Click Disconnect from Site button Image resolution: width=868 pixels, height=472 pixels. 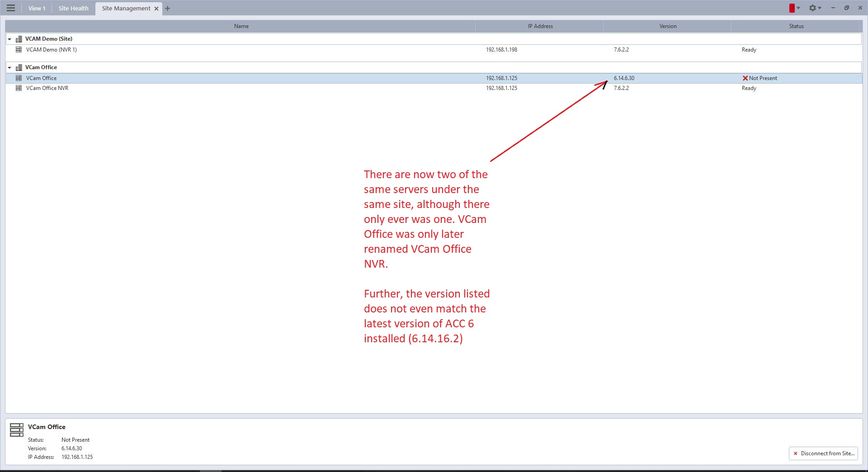point(824,453)
